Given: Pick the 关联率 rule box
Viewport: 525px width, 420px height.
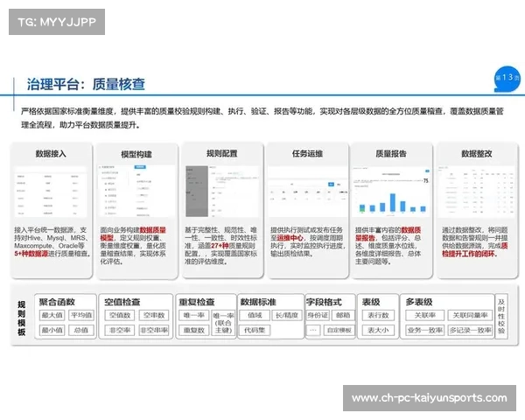Looking at the screenshot, I should point(425,315).
